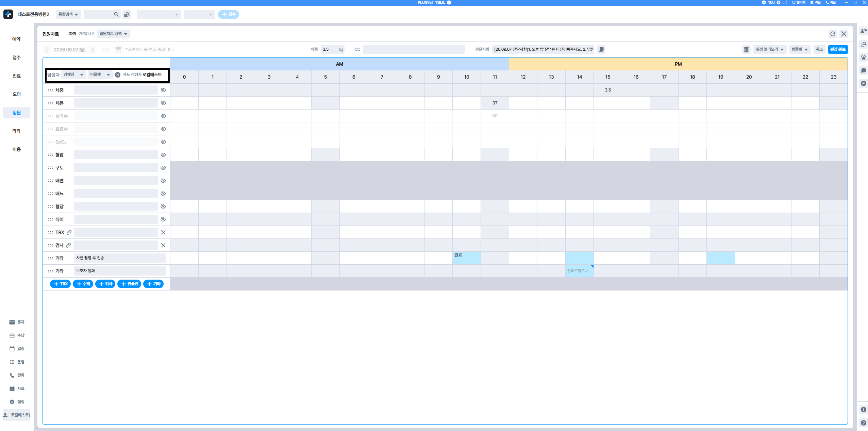Viewport: 868px width, 431px height.
Task: Click the copy icon beside 전달사항 field
Action: (601, 50)
